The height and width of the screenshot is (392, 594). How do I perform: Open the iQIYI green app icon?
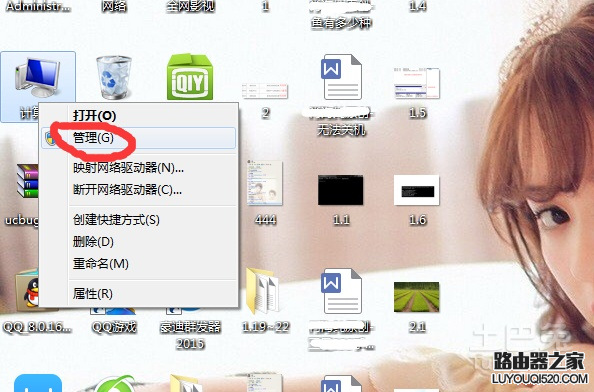[x=190, y=77]
